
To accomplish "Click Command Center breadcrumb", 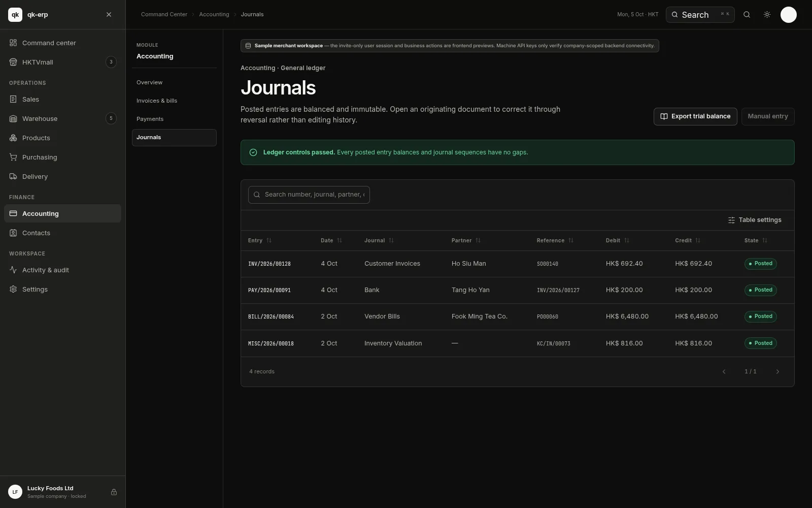I will click(x=164, y=14).
